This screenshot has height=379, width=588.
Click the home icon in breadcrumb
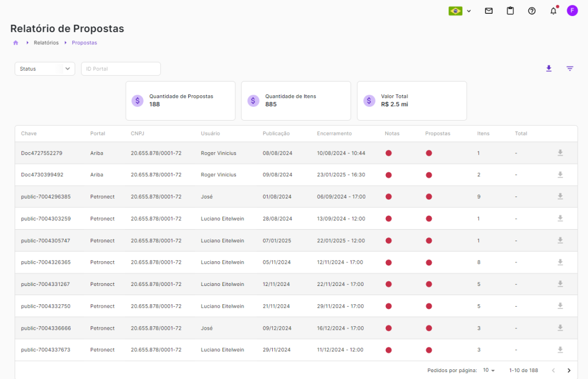16,43
